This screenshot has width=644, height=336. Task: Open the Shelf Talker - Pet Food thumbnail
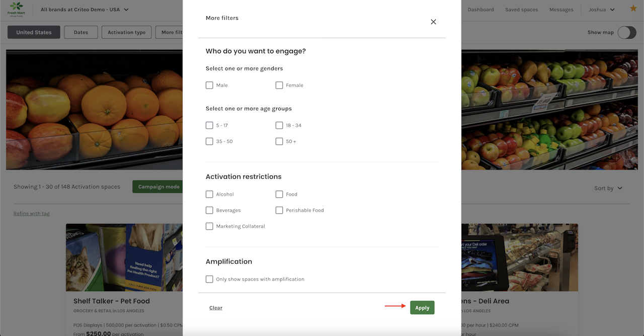pos(124,258)
